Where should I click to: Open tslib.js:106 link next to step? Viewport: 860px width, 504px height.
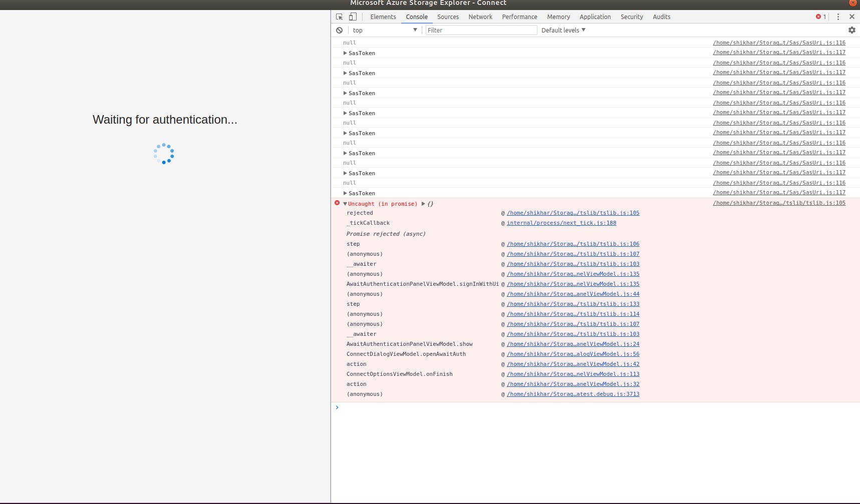tap(573, 244)
